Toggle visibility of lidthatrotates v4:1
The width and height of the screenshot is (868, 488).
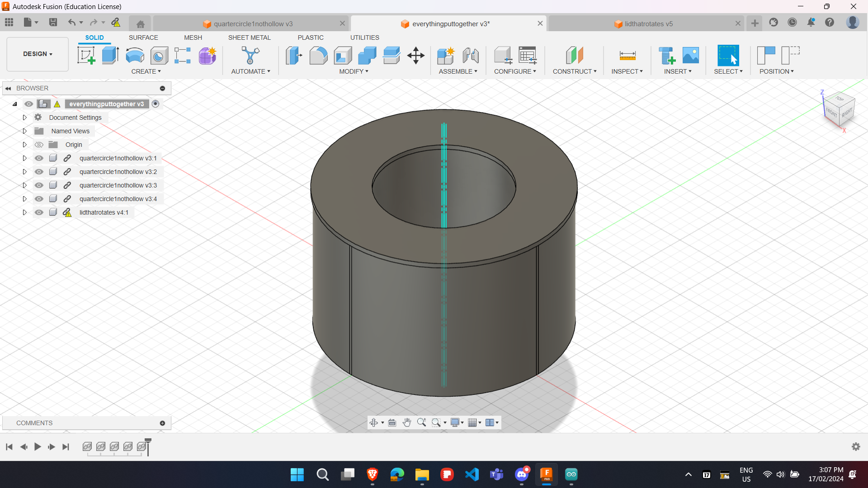[x=39, y=212]
